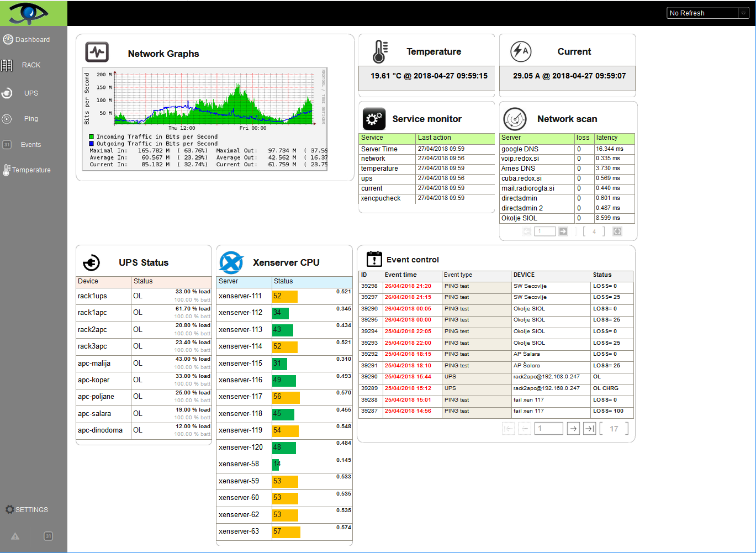
Task: Click the UPS Status plug icon
Action: (x=91, y=262)
